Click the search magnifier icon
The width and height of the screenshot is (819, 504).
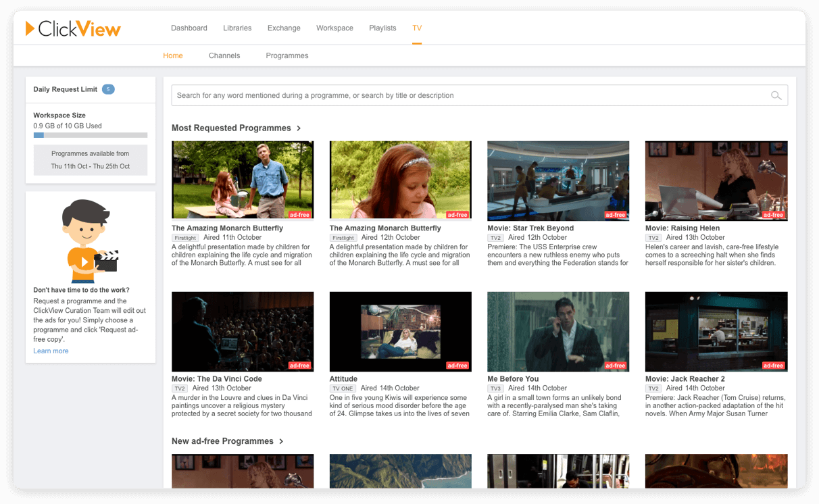[x=776, y=95]
